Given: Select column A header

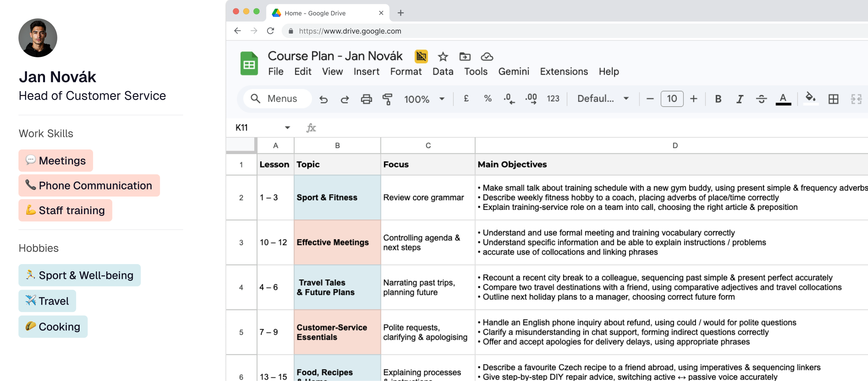Looking at the screenshot, I should click(x=275, y=146).
